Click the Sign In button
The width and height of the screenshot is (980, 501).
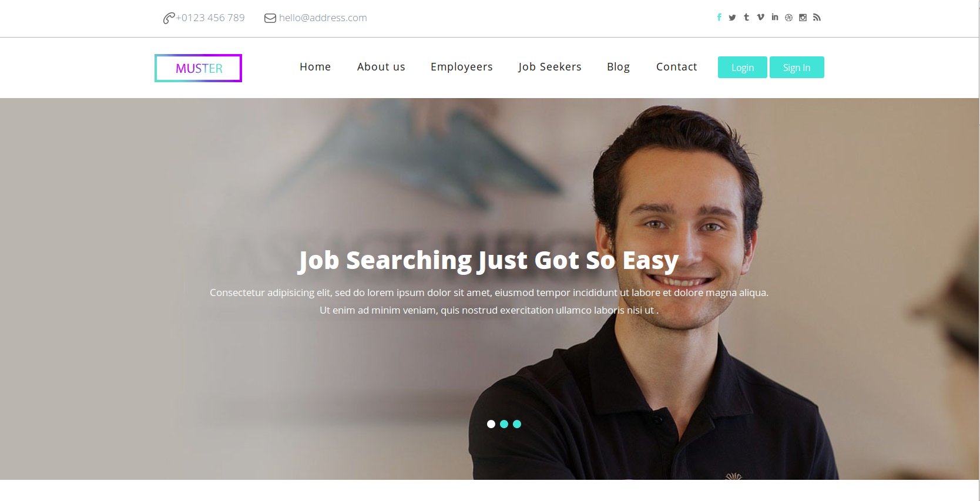tap(797, 68)
